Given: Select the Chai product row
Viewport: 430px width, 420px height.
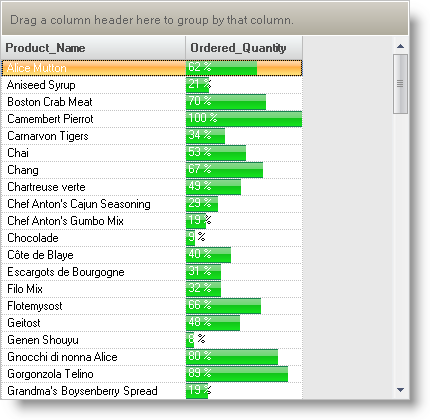Looking at the screenshot, I should click(152, 153).
